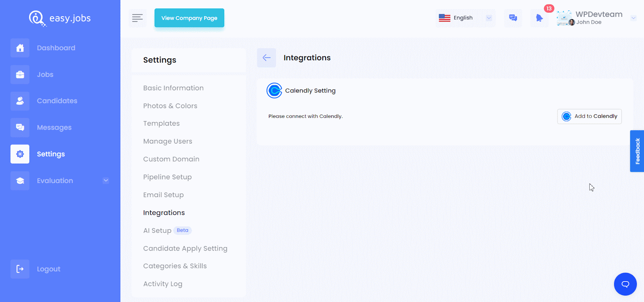Open Messages label in sidebar

(54, 127)
